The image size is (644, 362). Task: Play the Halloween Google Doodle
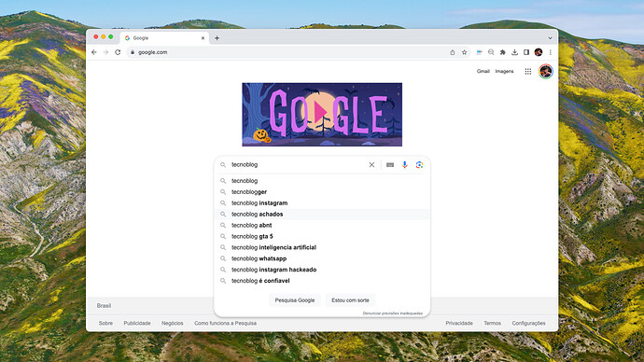coord(320,112)
